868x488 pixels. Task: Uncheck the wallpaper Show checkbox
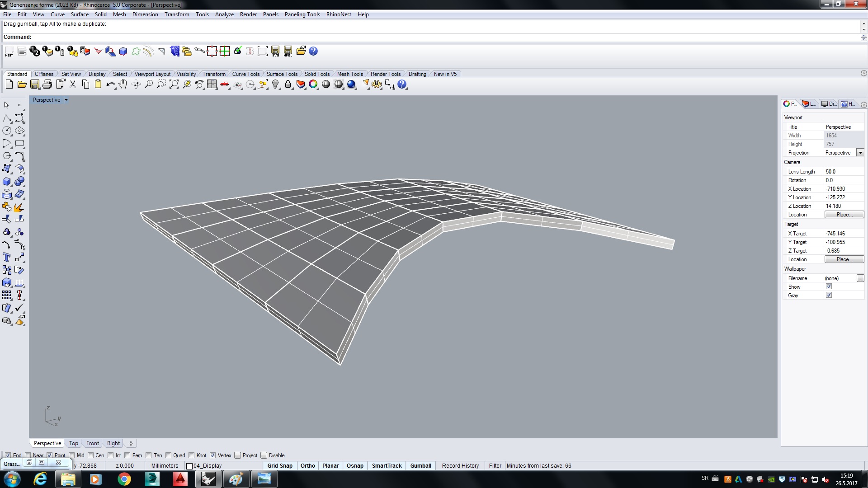(829, 286)
